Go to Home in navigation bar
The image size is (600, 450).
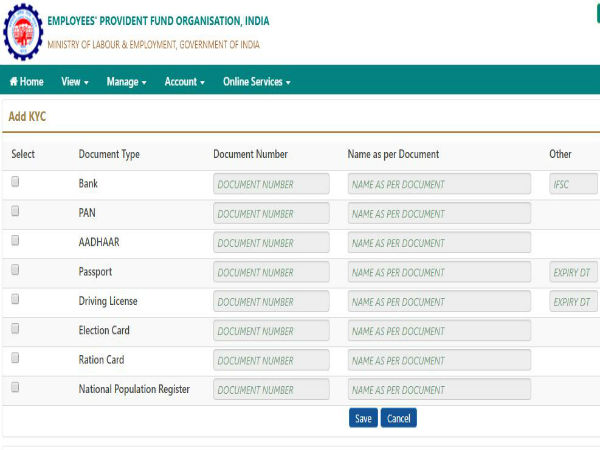(x=27, y=82)
